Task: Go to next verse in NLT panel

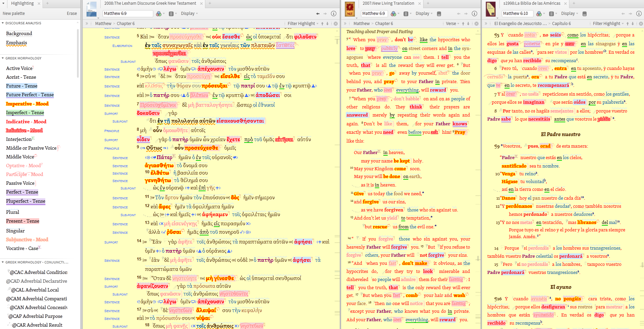Action: (x=468, y=24)
